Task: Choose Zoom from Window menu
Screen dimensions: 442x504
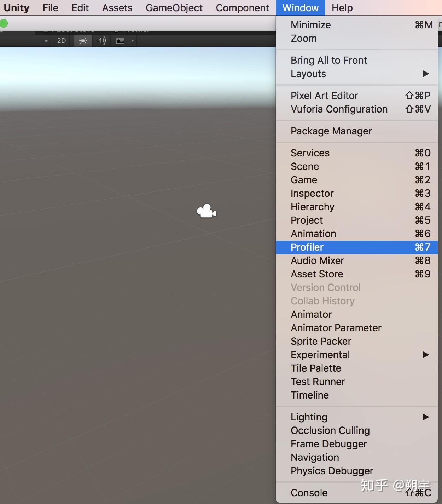Action: point(357,38)
